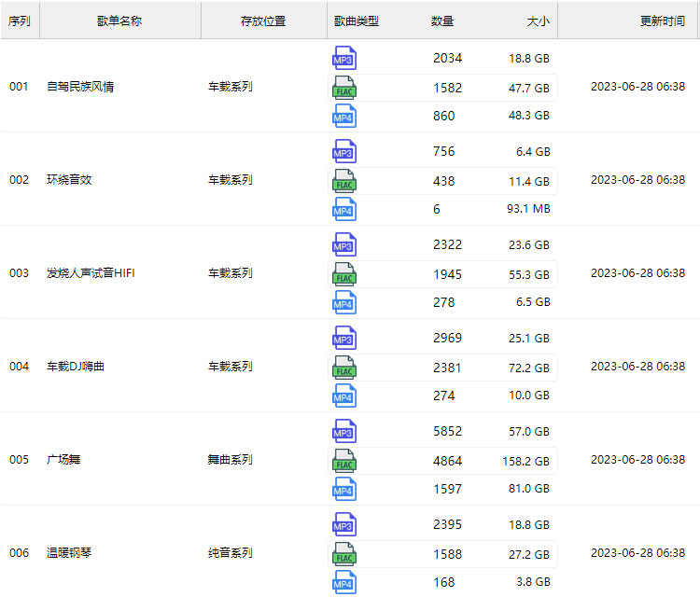Select sequence number 005
The height and width of the screenshot is (597, 700).
pos(19,460)
